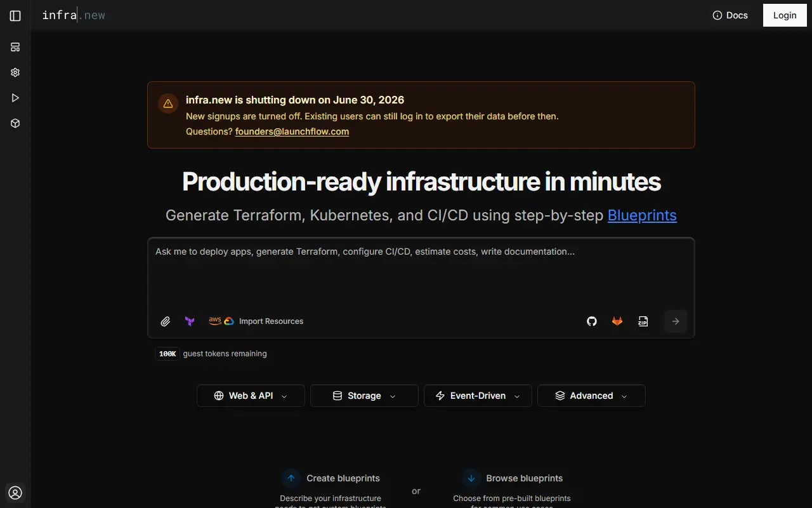Expand the Advanced dropdown
812x508 pixels.
pyautogui.click(x=591, y=396)
